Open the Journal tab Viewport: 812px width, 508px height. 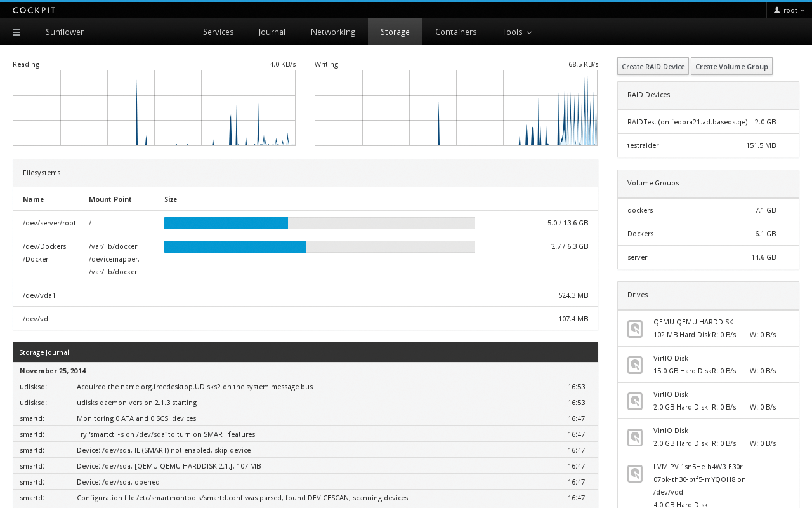point(272,32)
